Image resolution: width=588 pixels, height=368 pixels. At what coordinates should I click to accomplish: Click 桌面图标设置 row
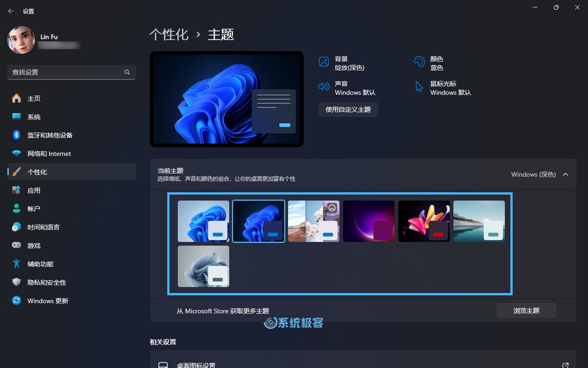(363, 360)
